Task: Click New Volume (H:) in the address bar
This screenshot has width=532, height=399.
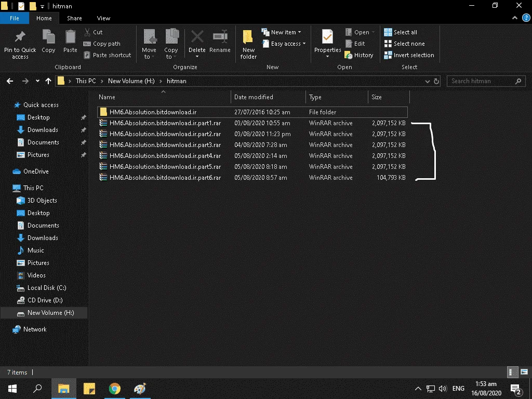Action: pyautogui.click(x=131, y=81)
